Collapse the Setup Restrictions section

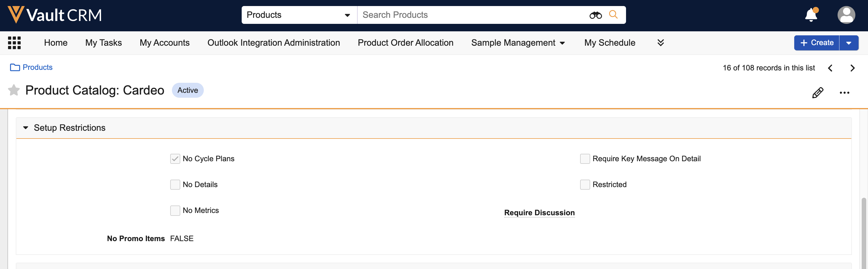point(26,128)
